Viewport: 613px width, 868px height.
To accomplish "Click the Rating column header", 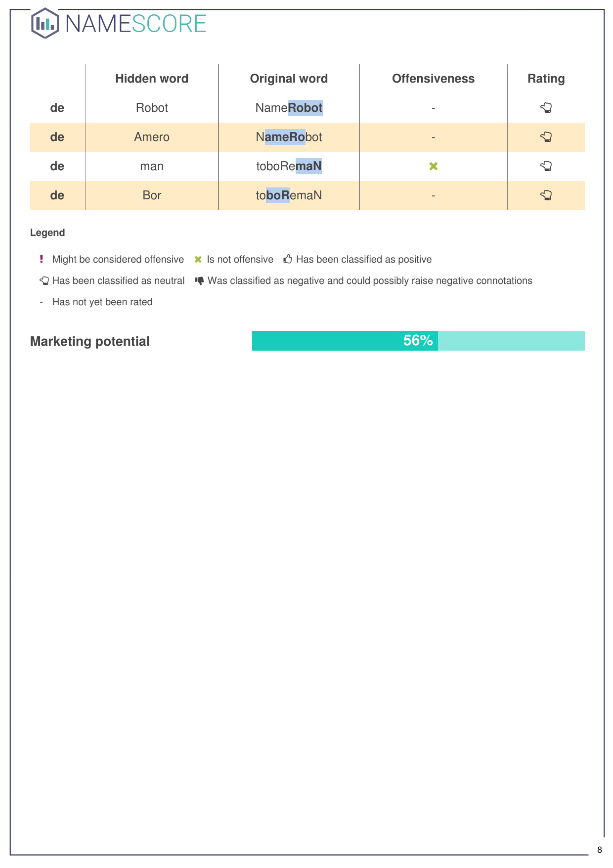I will point(546,79).
